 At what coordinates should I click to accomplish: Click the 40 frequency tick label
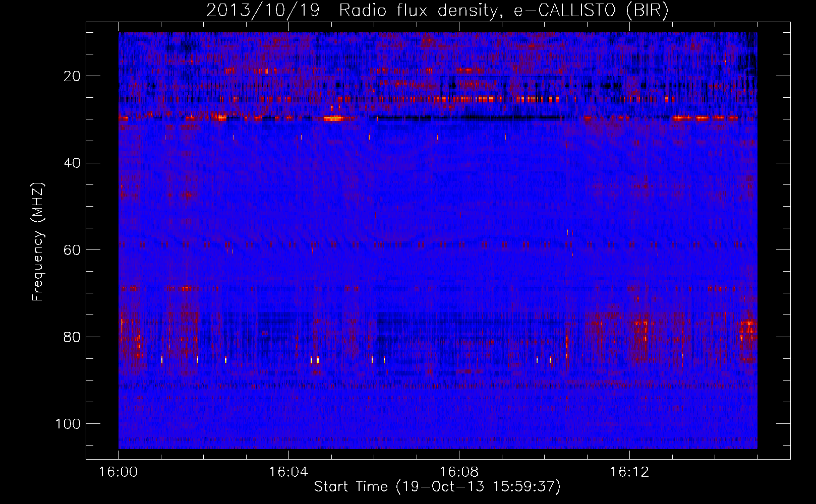coord(73,163)
